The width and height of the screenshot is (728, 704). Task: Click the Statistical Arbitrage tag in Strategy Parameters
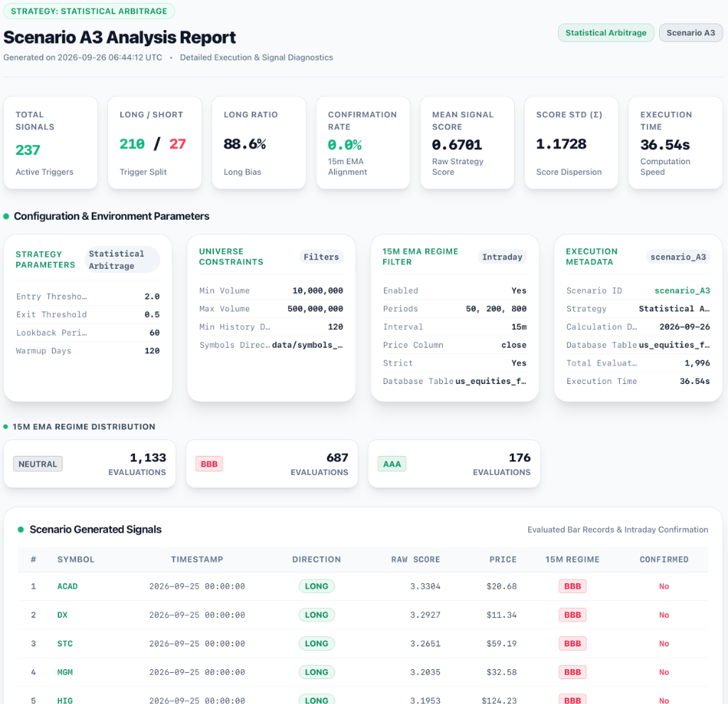(x=122, y=260)
